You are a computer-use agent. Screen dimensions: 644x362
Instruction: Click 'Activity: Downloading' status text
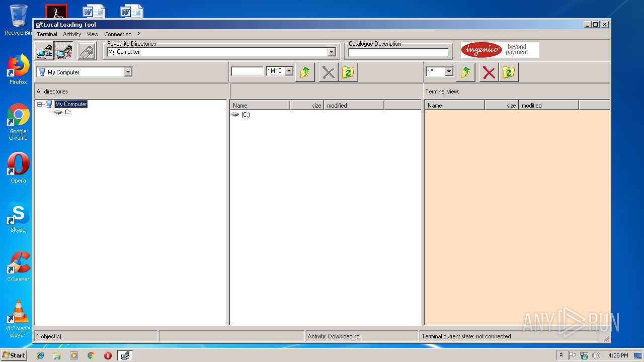pos(334,336)
